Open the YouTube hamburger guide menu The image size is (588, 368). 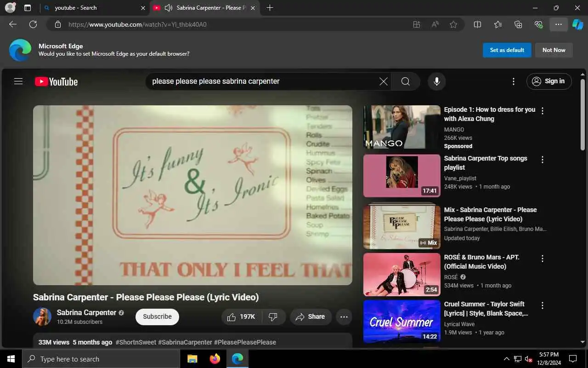pos(18,81)
